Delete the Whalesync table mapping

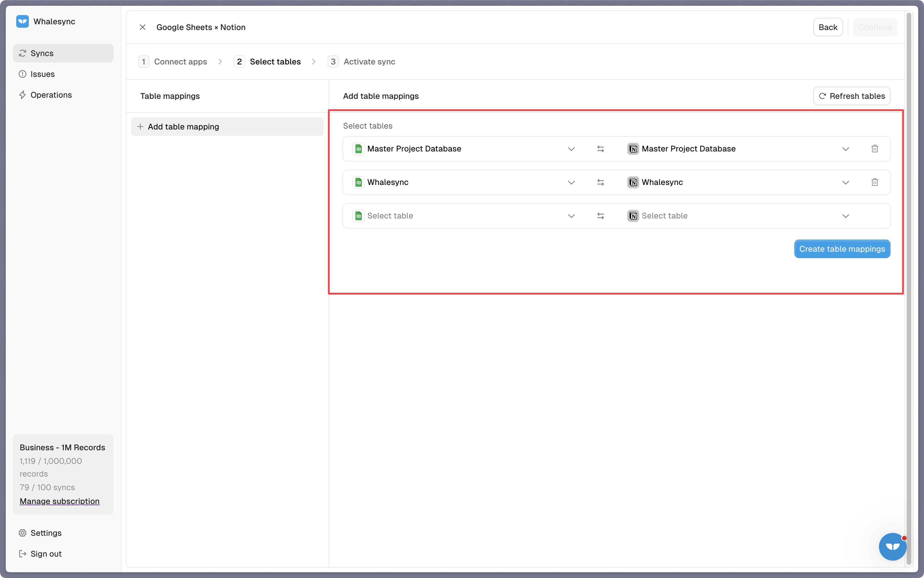click(x=875, y=182)
